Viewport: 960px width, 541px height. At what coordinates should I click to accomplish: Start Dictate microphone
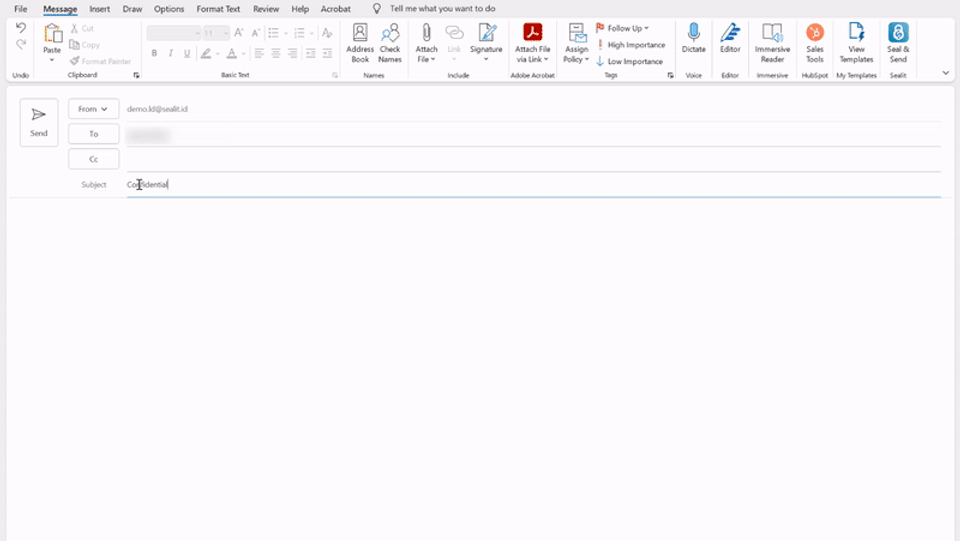pos(694,38)
